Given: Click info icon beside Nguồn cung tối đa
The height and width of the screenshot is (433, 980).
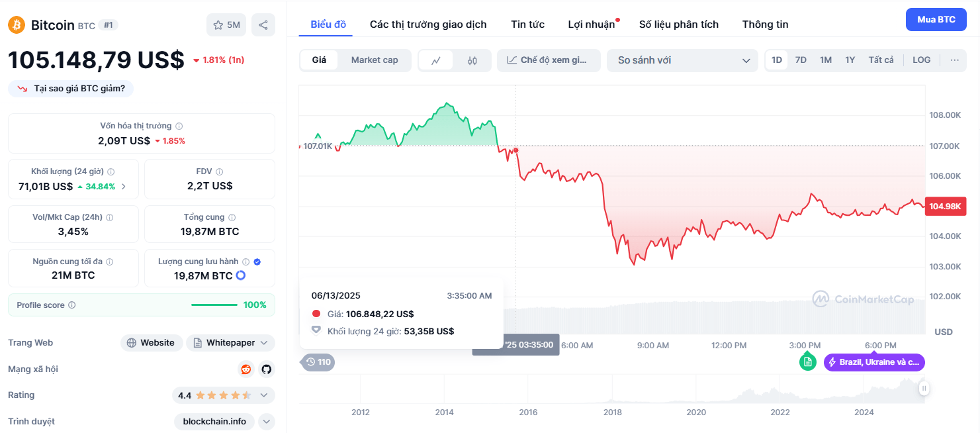Looking at the screenshot, I should pyautogui.click(x=110, y=262).
